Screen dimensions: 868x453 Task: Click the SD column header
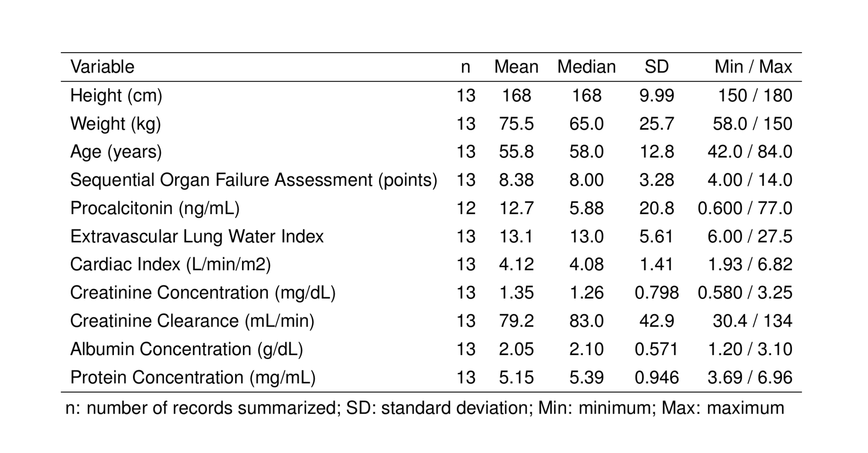(x=656, y=67)
